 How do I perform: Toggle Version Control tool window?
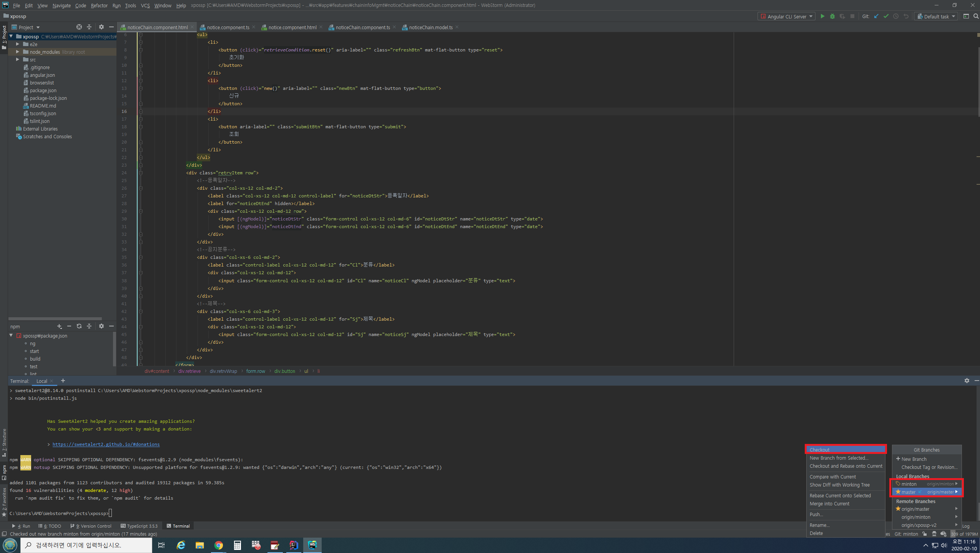[91, 526]
